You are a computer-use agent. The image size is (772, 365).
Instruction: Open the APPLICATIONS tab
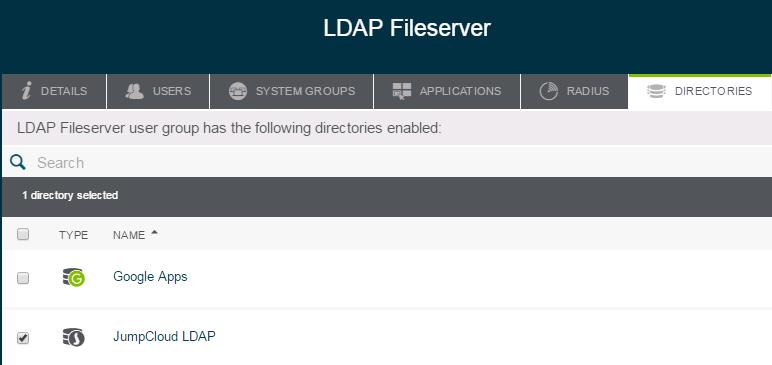coord(447,91)
